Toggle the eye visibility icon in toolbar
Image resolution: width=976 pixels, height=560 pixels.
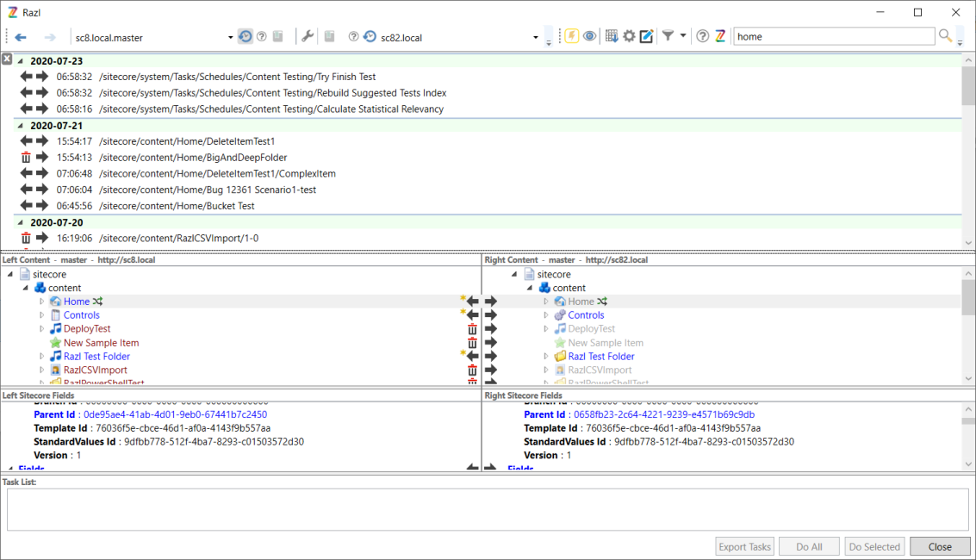(x=589, y=36)
